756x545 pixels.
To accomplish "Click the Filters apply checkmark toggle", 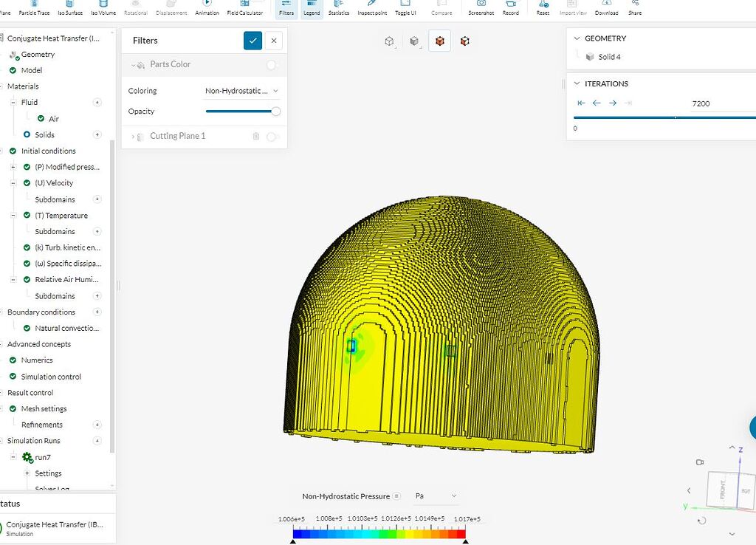I will tap(252, 41).
